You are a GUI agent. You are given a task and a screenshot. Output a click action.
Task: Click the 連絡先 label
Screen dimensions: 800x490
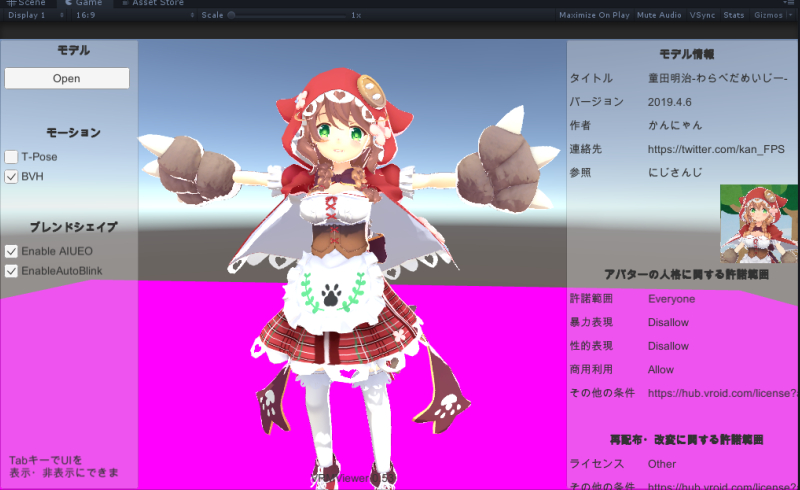(586, 149)
